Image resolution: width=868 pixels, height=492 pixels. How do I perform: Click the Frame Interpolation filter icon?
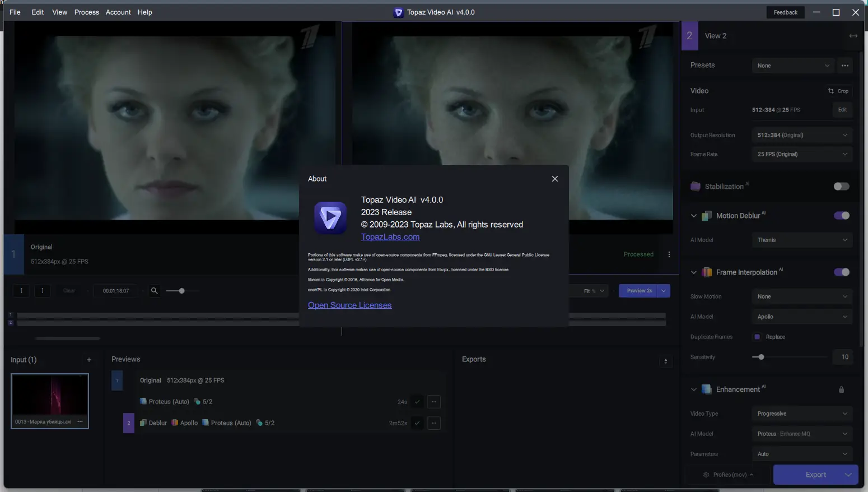point(707,272)
